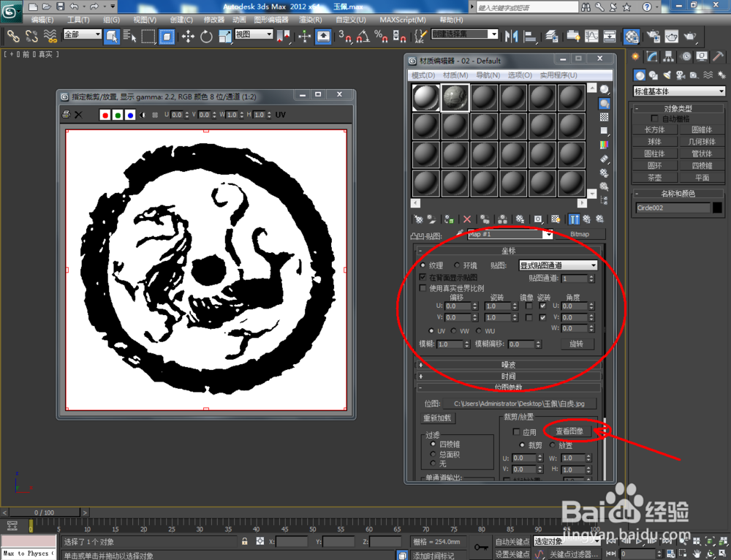Viewport: 731px width, 560px height.
Task: Click the 旋转 button
Action: 576,344
